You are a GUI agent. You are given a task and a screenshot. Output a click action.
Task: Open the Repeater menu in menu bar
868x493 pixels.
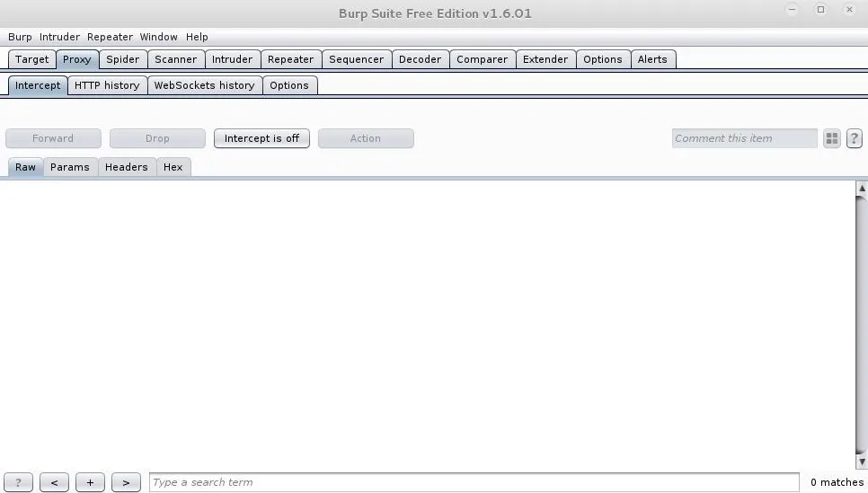[x=110, y=37]
